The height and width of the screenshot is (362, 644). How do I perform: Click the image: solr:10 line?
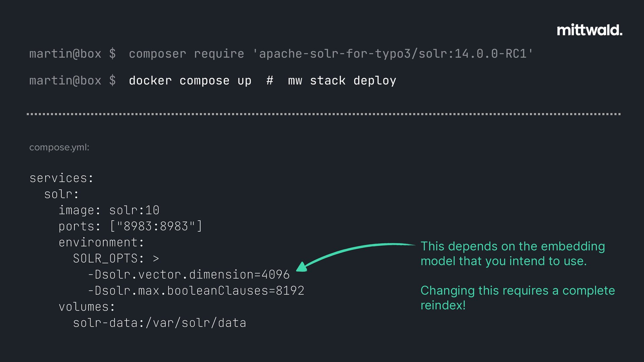(109, 210)
